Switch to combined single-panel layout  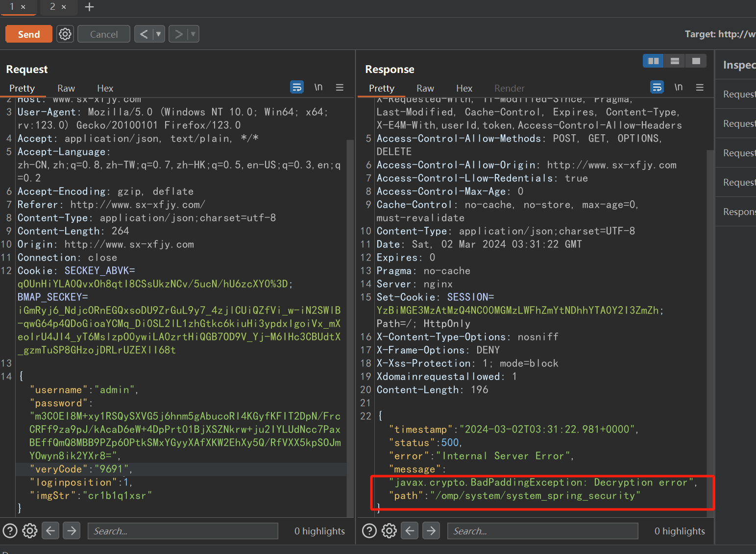[x=696, y=61]
